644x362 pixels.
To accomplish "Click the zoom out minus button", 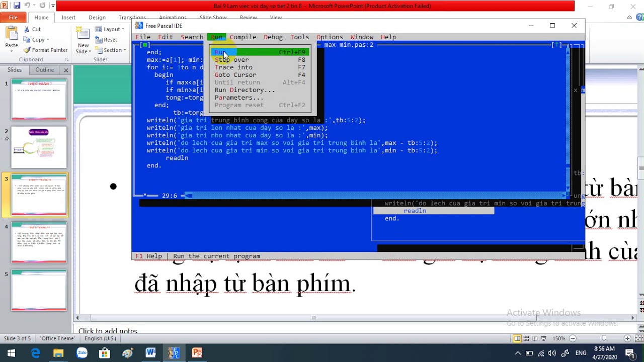I will tap(573, 338).
